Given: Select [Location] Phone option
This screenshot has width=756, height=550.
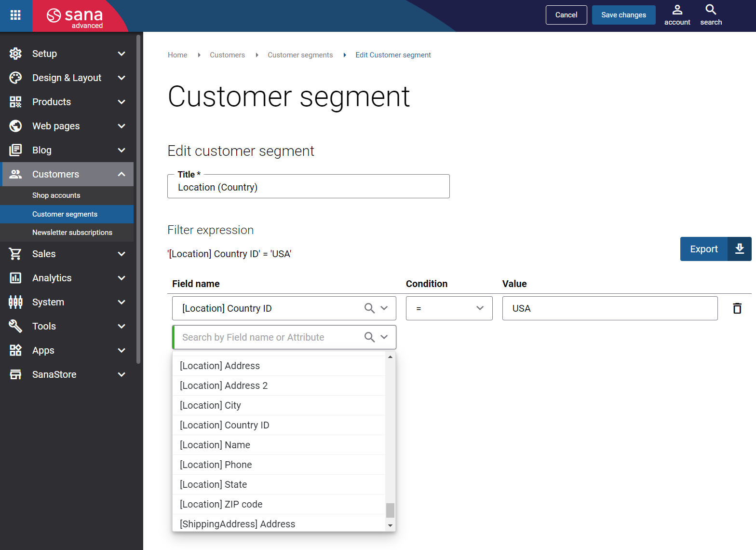Looking at the screenshot, I should (x=279, y=465).
